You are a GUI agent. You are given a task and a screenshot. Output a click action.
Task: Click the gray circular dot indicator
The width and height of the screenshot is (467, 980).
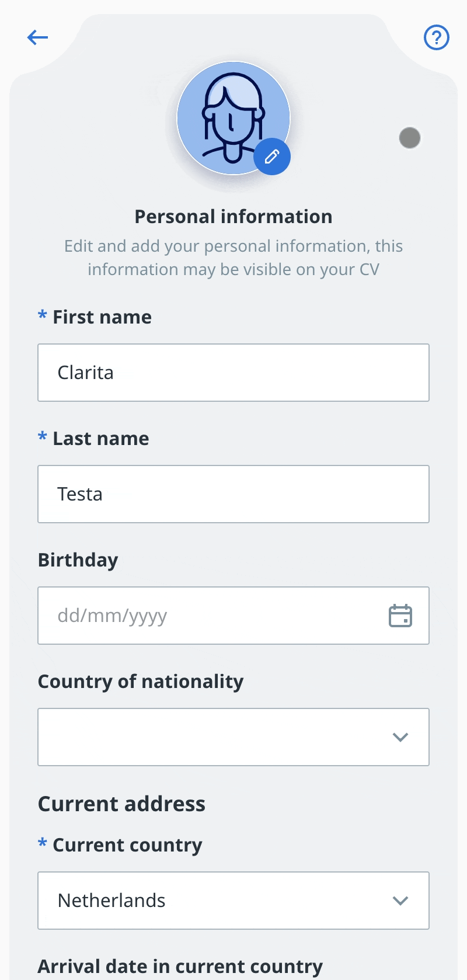(x=410, y=138)
